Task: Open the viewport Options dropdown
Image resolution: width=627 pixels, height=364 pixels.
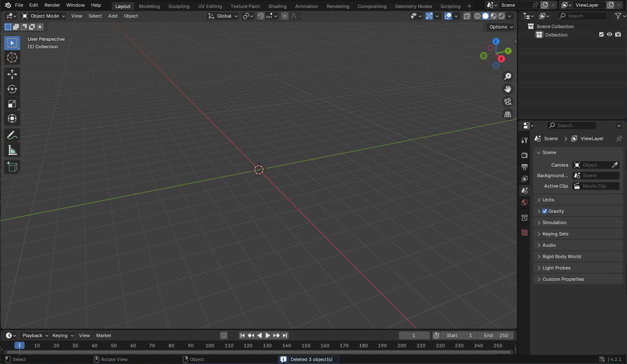Action: point(501,27)
